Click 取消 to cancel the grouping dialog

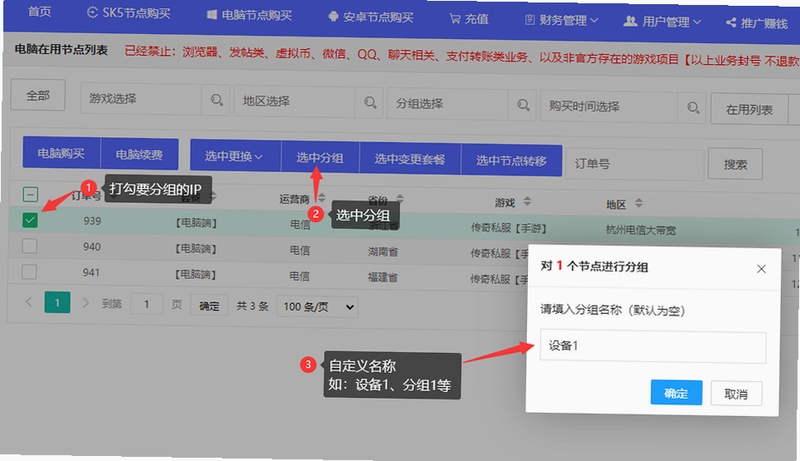pos(736,394)
